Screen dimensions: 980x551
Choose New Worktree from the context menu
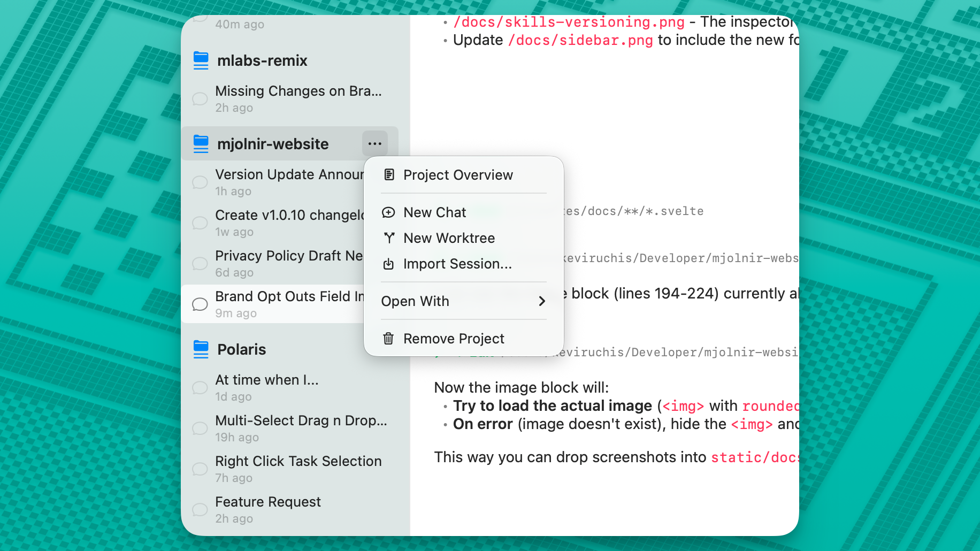449,238
